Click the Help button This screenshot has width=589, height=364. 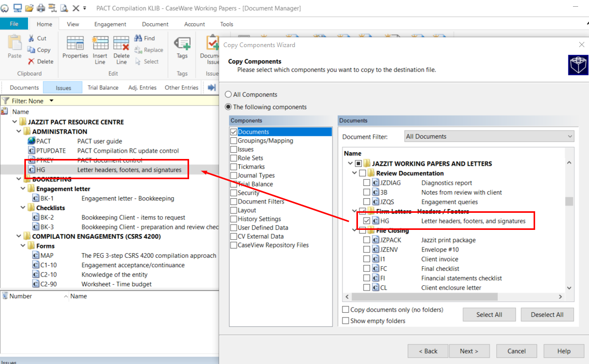pos(564,351)
